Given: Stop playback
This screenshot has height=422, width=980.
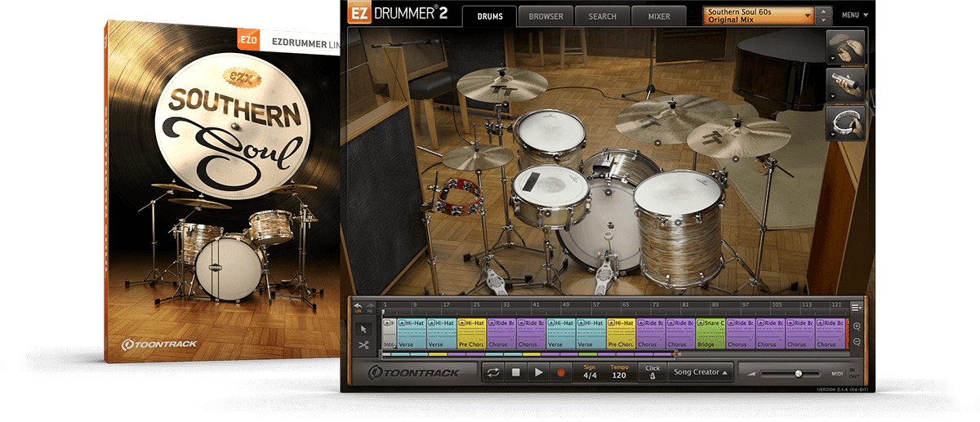Looking at the screenshot, I should [516, 372].
